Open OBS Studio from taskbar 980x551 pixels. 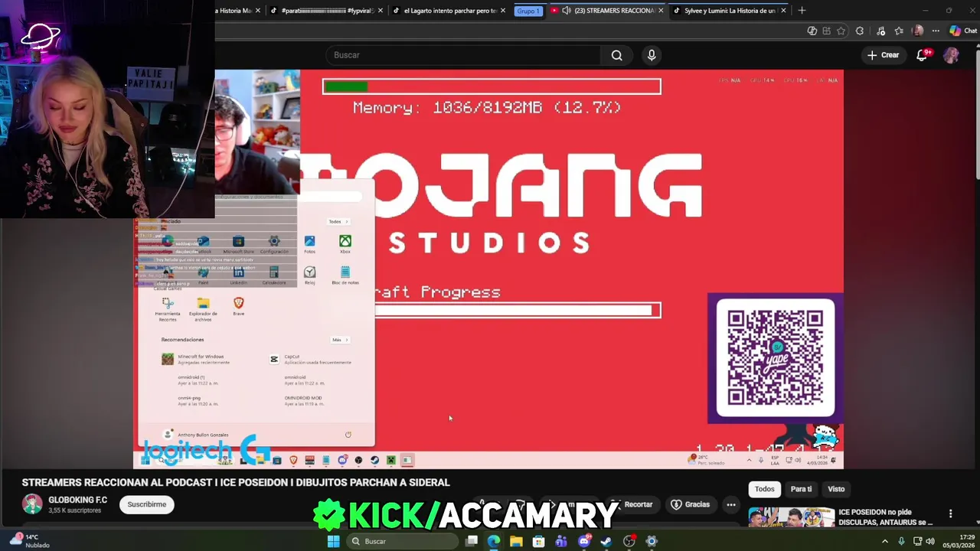(629, 541)
